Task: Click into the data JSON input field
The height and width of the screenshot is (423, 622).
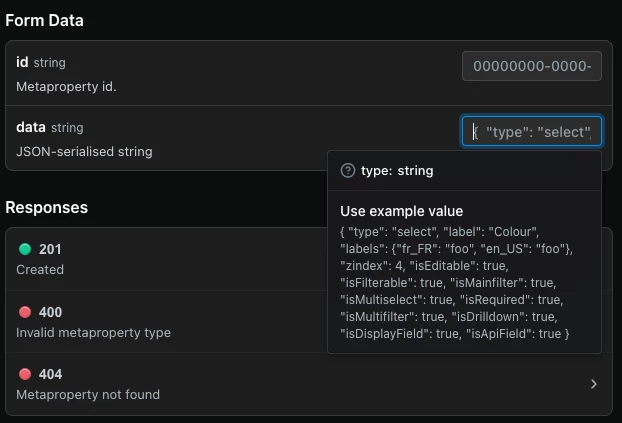Action: pyautogui.click(x=532, y=132)
